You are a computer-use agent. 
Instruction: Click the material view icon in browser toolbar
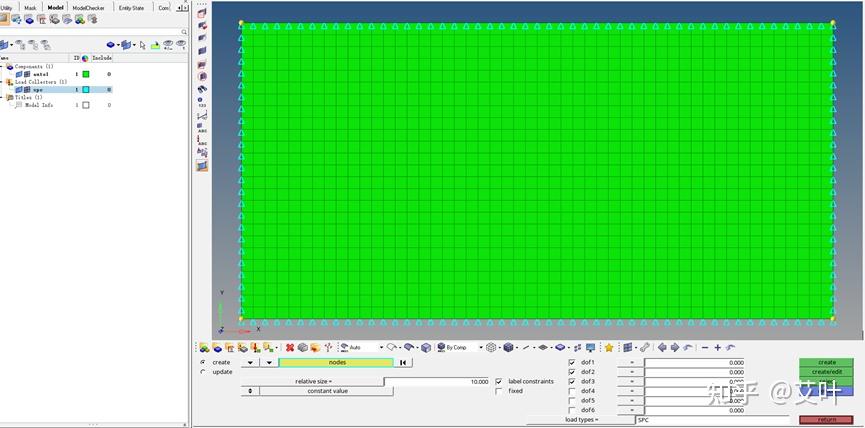(41, 19)
